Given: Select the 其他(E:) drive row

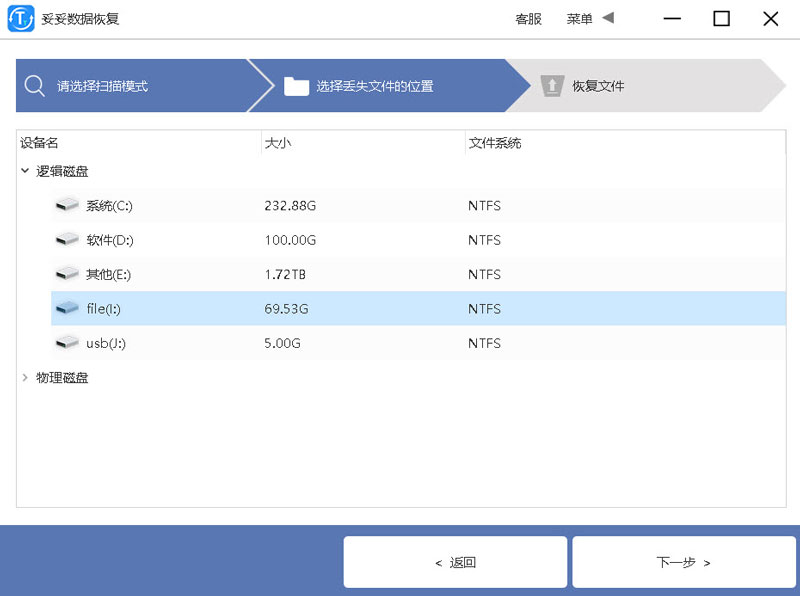Looking at the screenshot, I should [x=418, y=274].
